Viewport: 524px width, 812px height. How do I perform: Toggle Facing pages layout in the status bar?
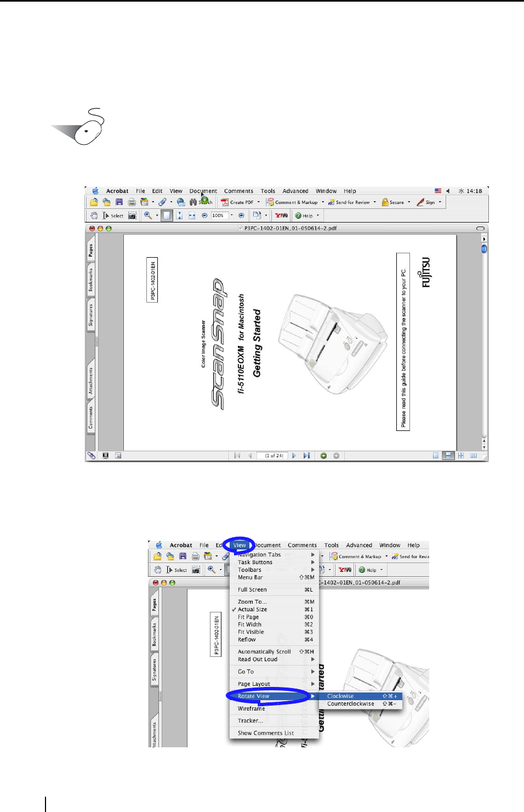[474, 456]
